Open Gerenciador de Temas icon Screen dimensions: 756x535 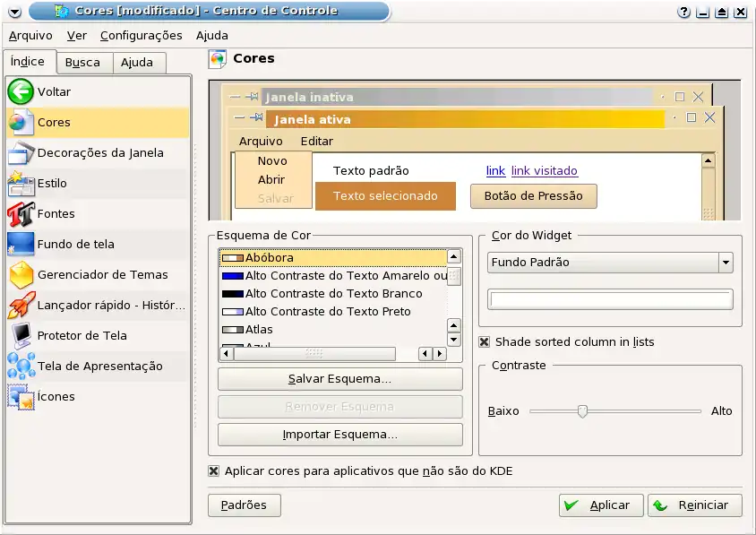click(x=21, y=274)
